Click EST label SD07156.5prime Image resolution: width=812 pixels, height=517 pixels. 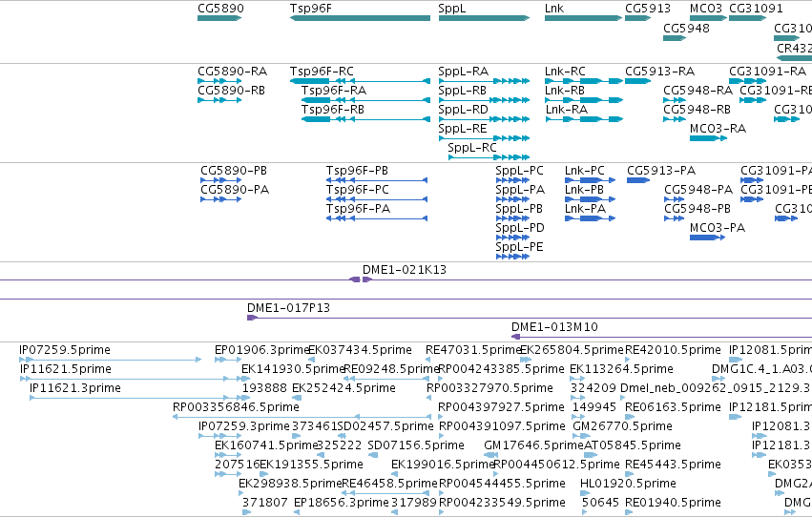click(416, 445)
